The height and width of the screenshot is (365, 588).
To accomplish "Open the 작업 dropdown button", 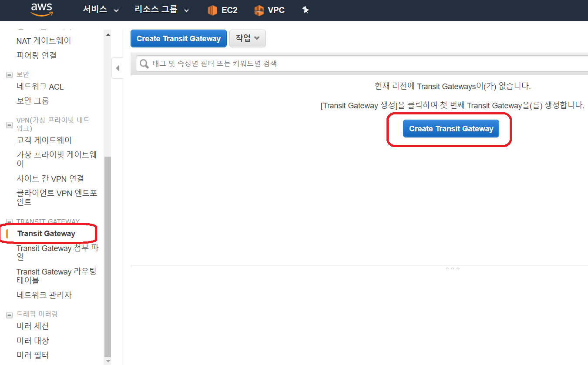I will click(248, 38).
